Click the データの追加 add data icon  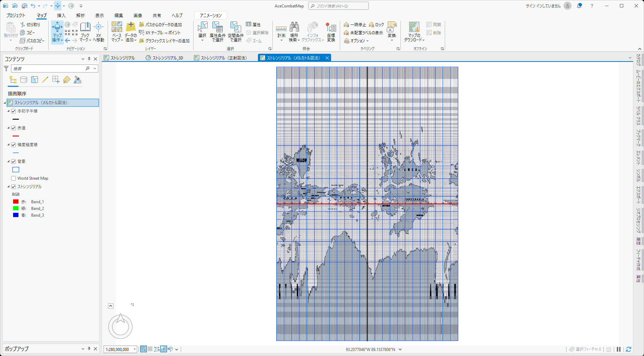click(130, 27)
